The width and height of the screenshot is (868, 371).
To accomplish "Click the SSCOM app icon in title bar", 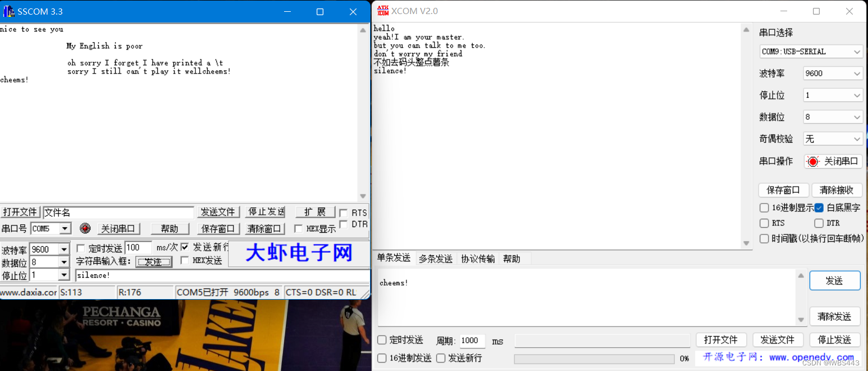I will pos(8,11).
